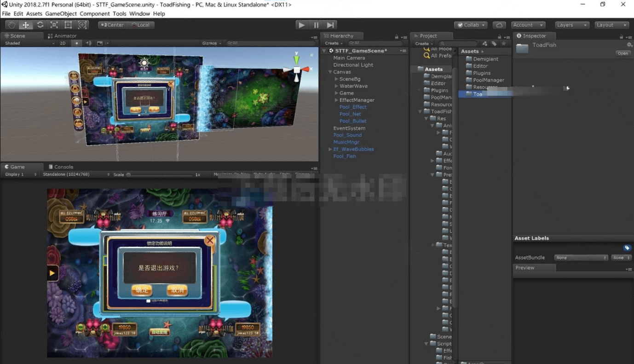Click the Open button in Inspector

623,53
